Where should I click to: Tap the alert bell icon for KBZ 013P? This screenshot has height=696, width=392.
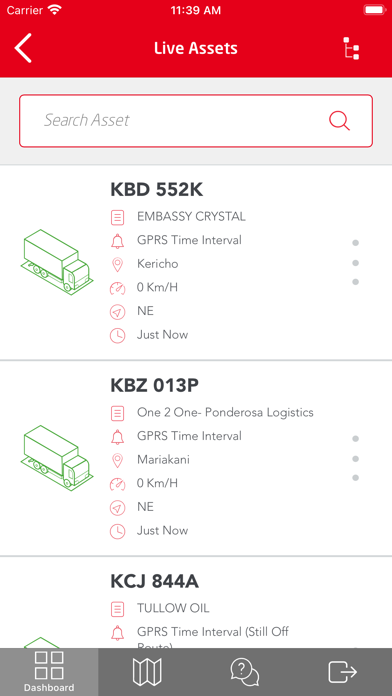117,437
